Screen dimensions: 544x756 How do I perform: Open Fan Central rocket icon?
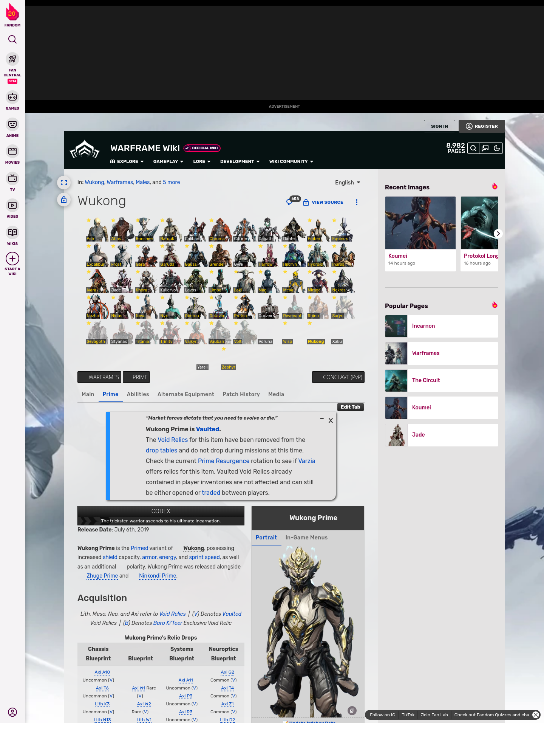(x=12, y=59)
